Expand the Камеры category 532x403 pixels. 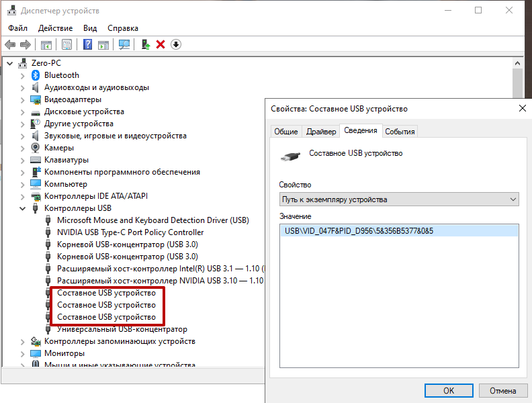22,148
